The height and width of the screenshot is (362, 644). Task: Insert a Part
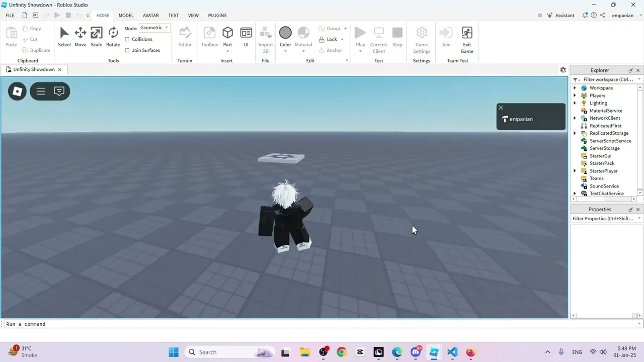click(x=227, y=34)
